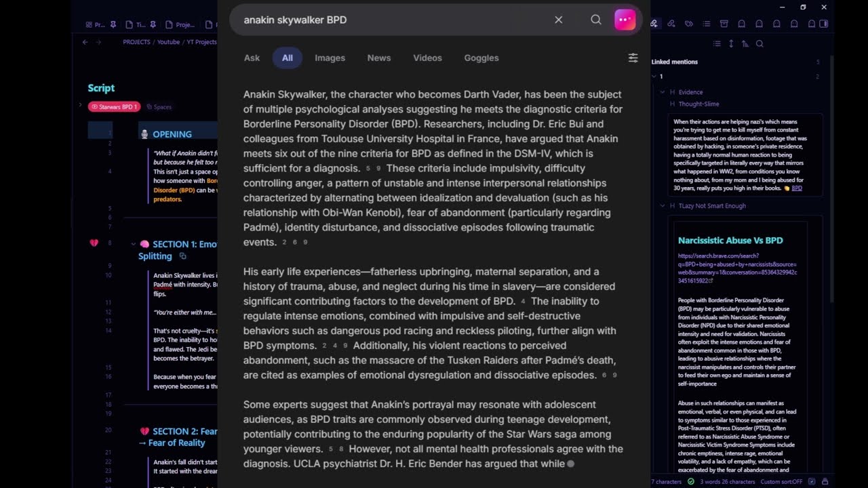
Task: Toggle collapse results in backlinks panel
Action: [x=717, y=43]
